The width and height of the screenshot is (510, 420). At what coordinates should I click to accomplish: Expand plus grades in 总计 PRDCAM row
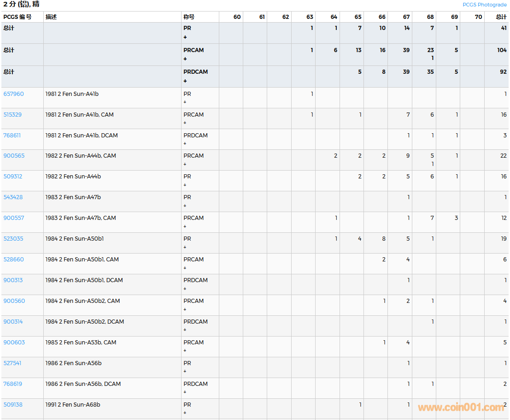coord(185,81)
